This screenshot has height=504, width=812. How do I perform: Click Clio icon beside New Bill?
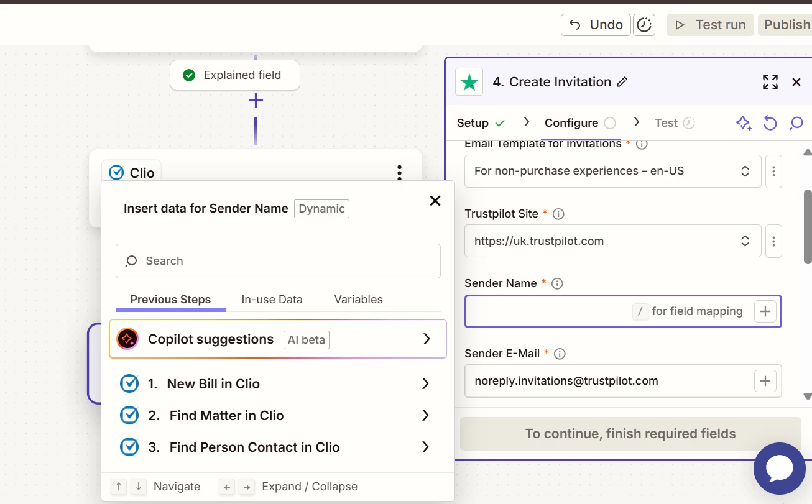(x=129, y=384)
